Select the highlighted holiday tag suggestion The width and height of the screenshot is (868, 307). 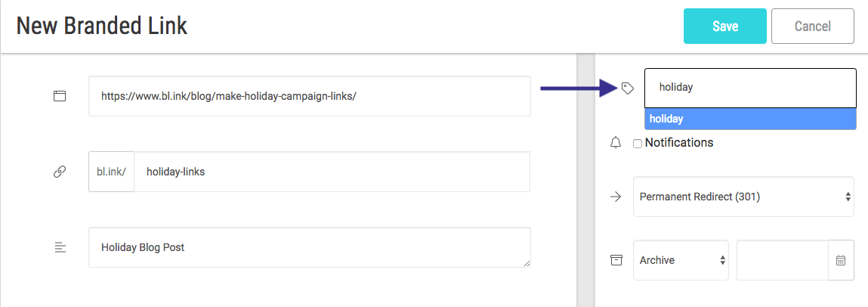[750, 119]
